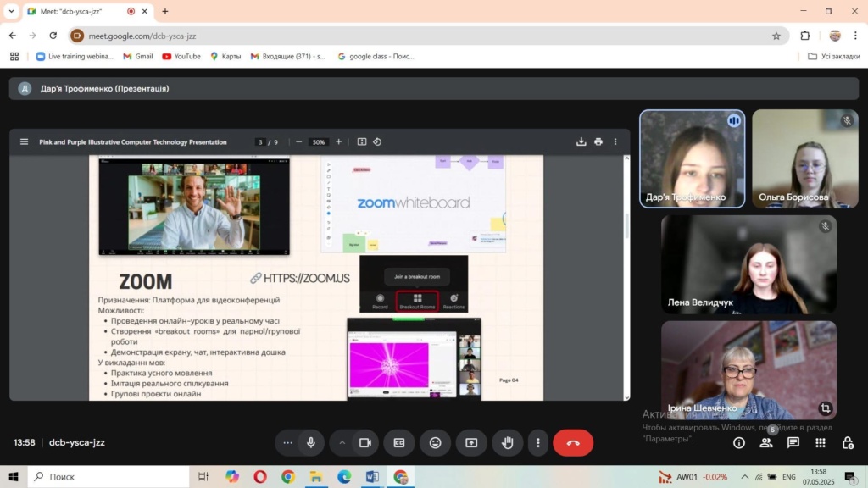This screenshot has height=488, width=868.
Task: Open a new browser tab
Action: pos(165,11)
